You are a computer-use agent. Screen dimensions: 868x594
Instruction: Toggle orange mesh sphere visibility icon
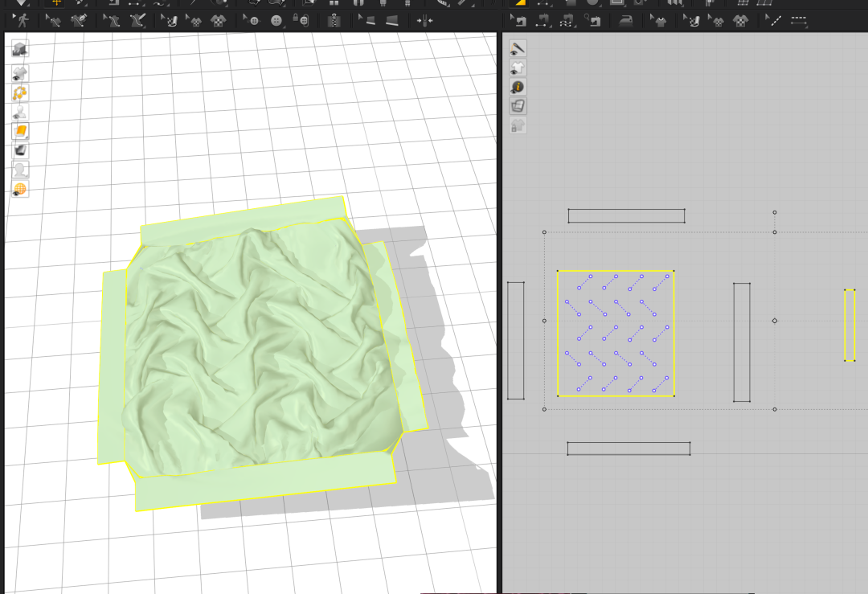(x=20, y=190)
